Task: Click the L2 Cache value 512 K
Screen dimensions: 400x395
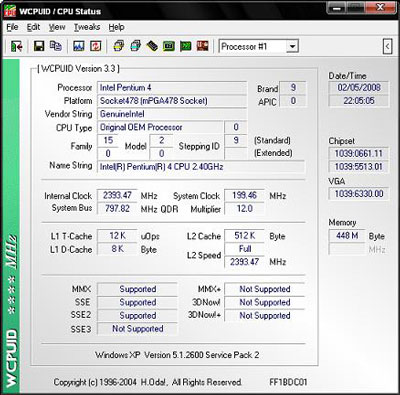Action: click(x=244, y=236)
